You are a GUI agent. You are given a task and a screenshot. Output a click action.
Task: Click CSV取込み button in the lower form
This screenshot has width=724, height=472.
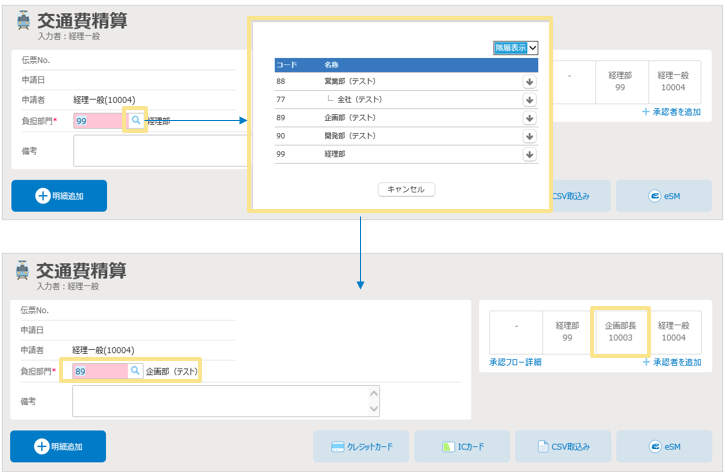563,446
